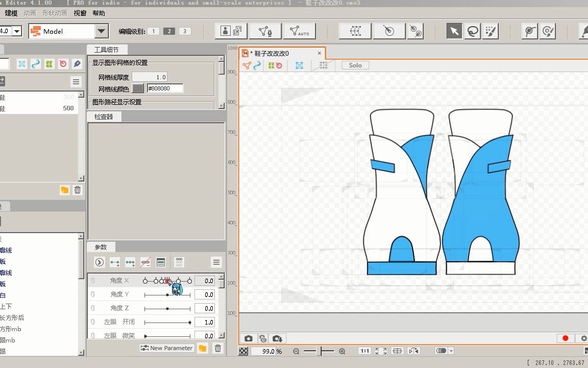This screenshot has height=368, width=588.
Task: Set edit level to 3
Action: tap(185, 31)
